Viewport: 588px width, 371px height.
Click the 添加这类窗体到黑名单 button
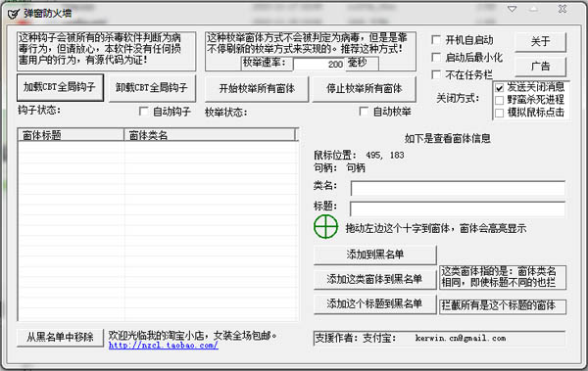tap(375, 279)
